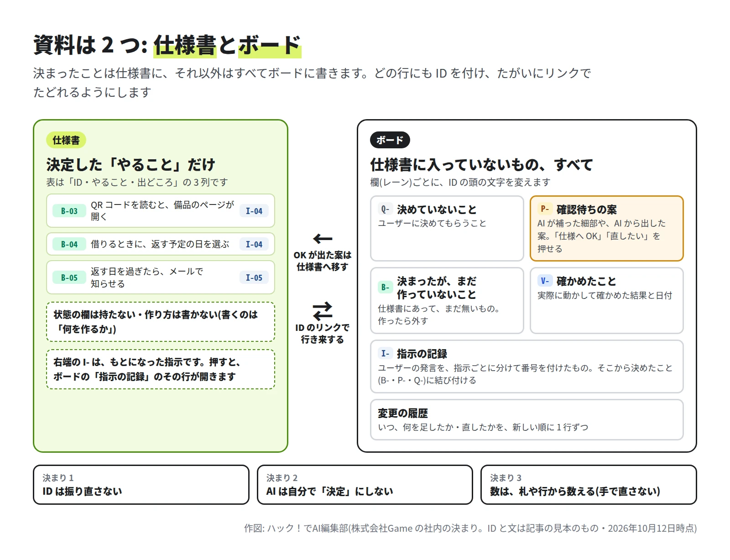
Task: Click the Q- badge in 決めていないこと card
Action: (x=385, y=209)
